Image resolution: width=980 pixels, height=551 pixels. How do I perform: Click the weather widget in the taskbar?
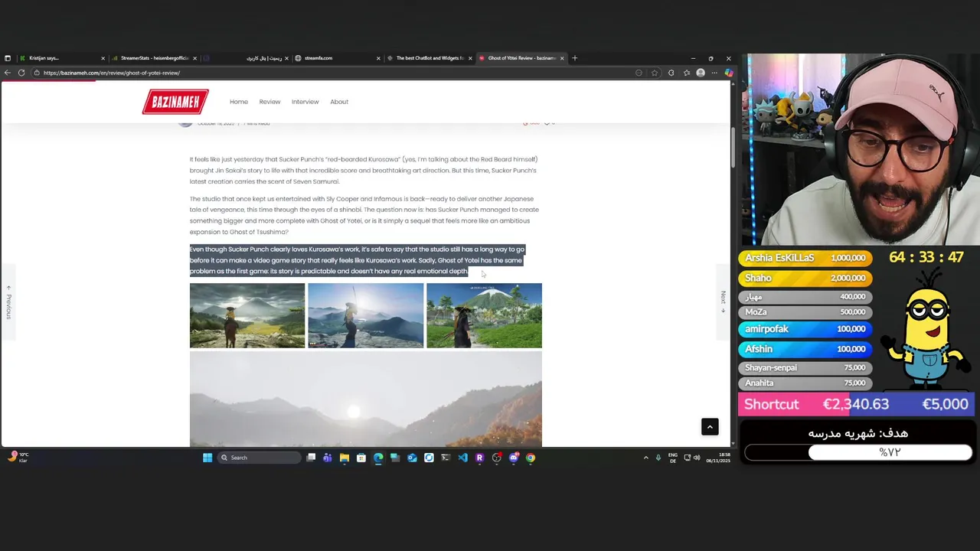[x=18, y=457]
